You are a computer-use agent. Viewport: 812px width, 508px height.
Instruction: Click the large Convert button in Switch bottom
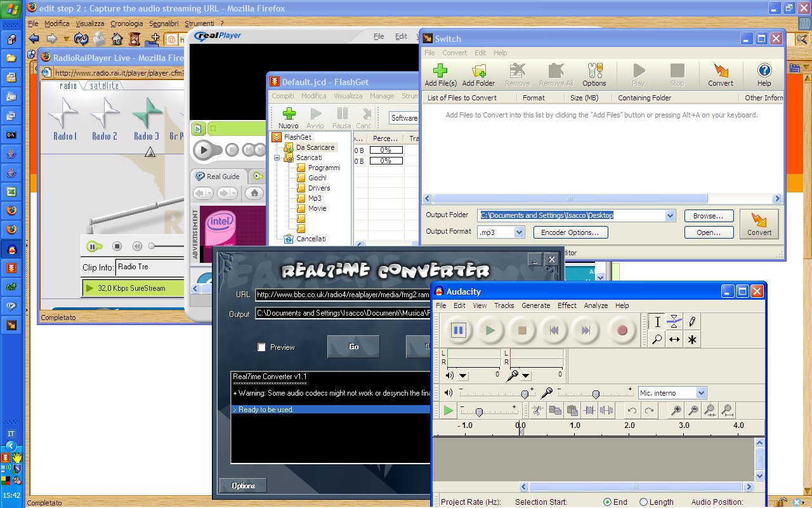point(759,224)
